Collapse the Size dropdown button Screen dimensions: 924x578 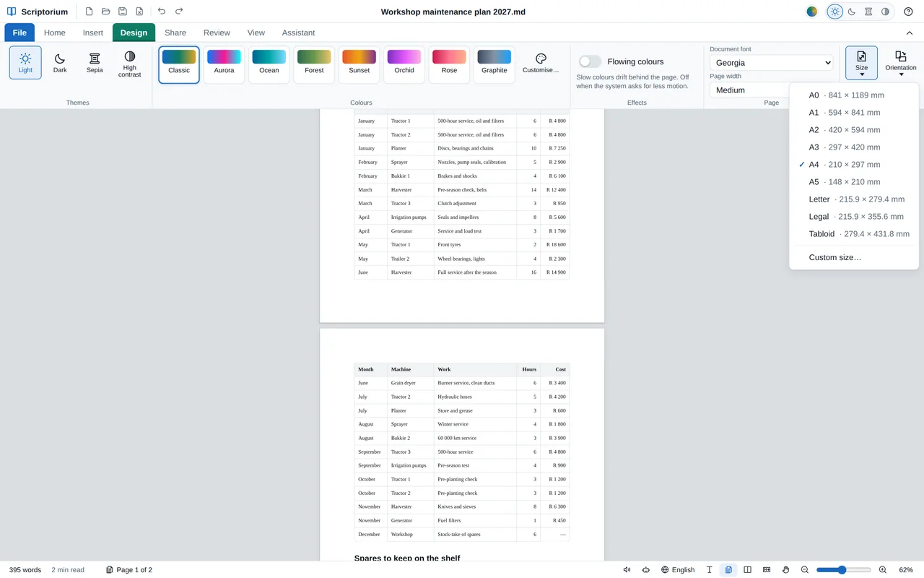click(861, 63)
